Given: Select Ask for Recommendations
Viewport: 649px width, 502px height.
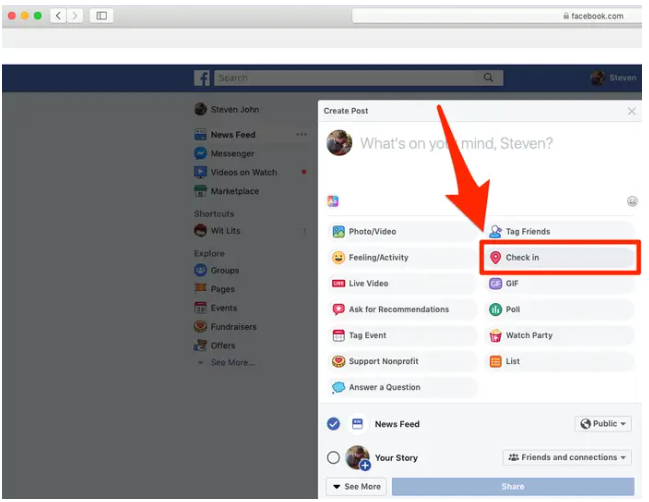Looking at the screenshot, I should pos(402,309).
